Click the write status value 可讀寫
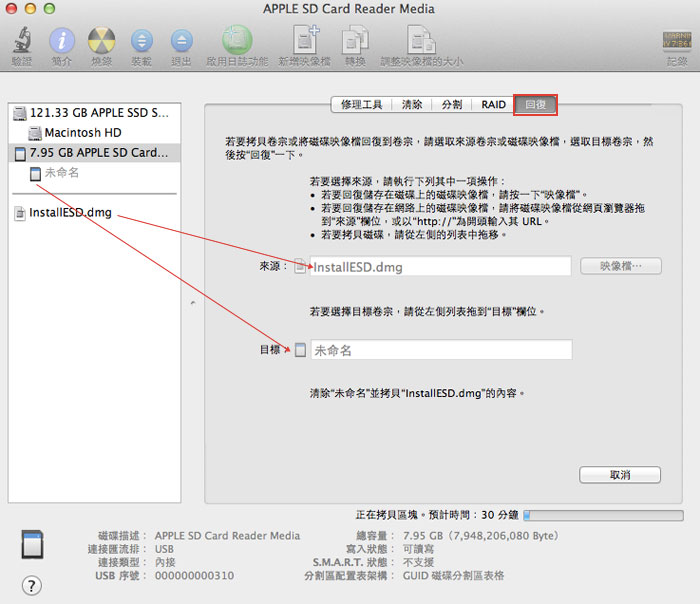Image resolution: width=700 pixels, height=604 pixels. tap(418, 549)
